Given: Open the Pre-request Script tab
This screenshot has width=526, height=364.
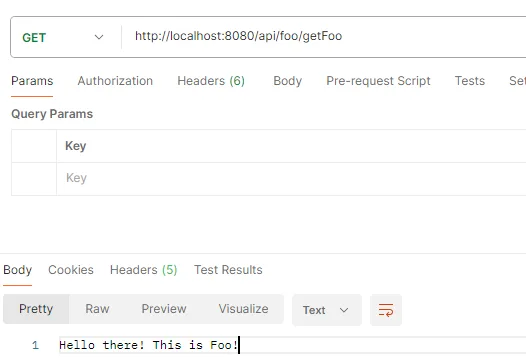Looking at the screenshot, I should (378, 81).
